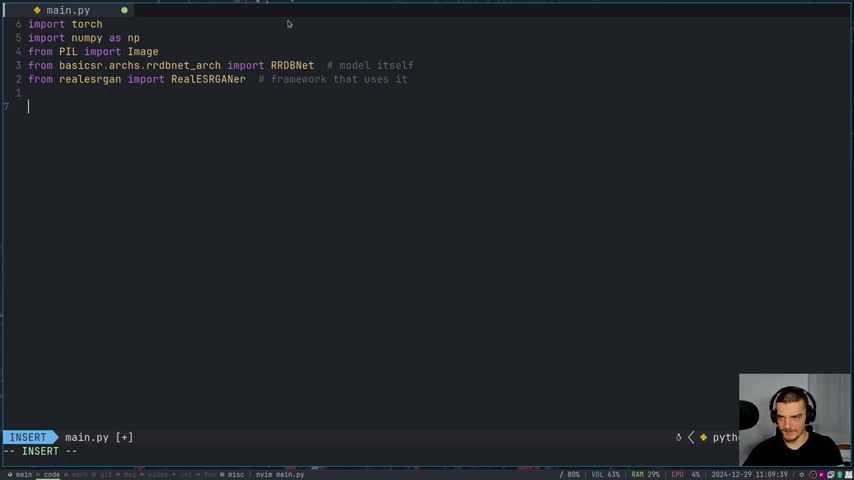854x480 pixels.
Task: Select the main.py buffer tab
Action: point(68,10)
